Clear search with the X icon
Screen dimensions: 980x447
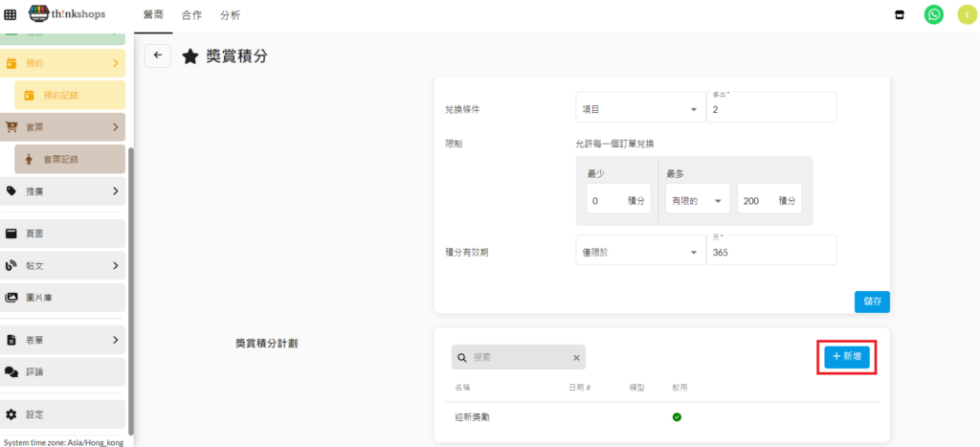click(576, 358)
